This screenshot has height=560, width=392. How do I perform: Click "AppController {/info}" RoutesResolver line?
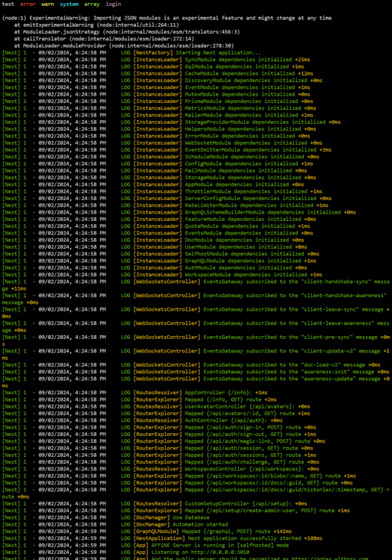[x=225, y=393]
